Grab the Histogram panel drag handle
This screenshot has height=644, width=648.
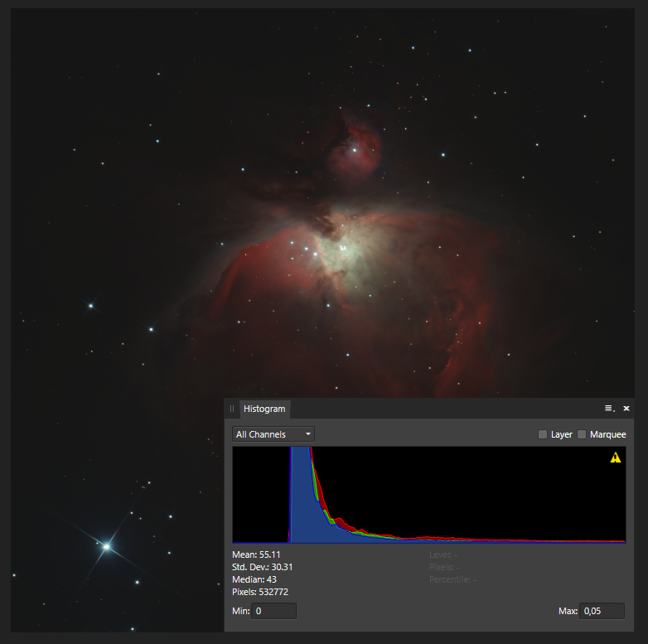coord(232,409)
